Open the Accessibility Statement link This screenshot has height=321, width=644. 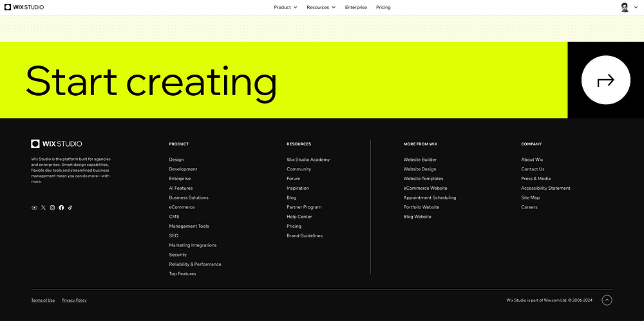tap(546, 188)
